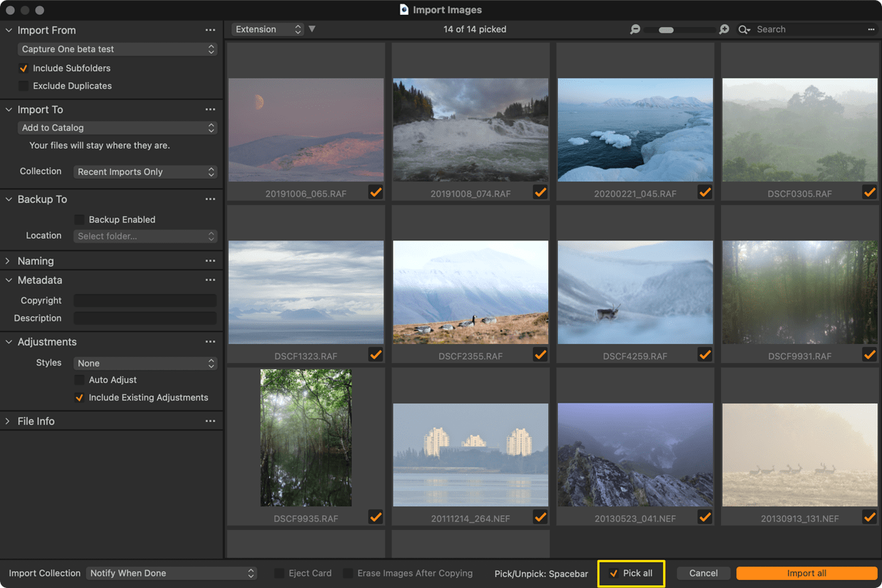Select thumbnail 20130913_131.NEF deer in mist
This screenshot has height=588, width=882.
tap(800, 455)
